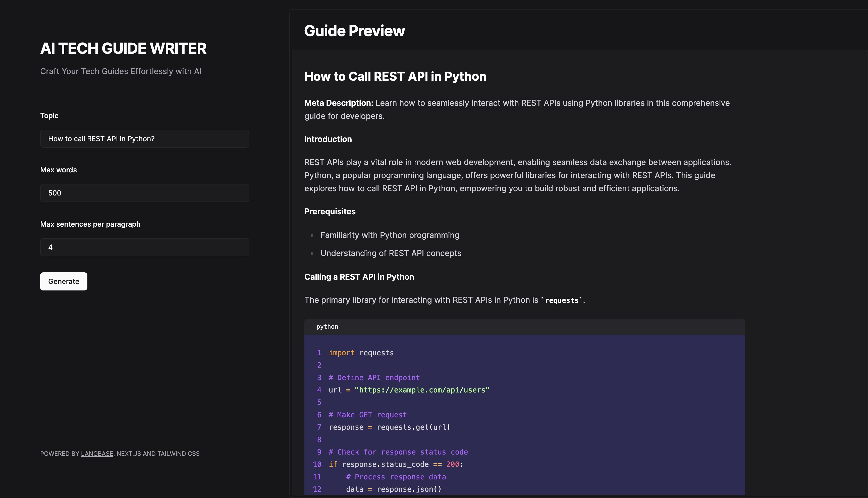Click the Introduction subheading
868x498 pixels.
[328, 139]
